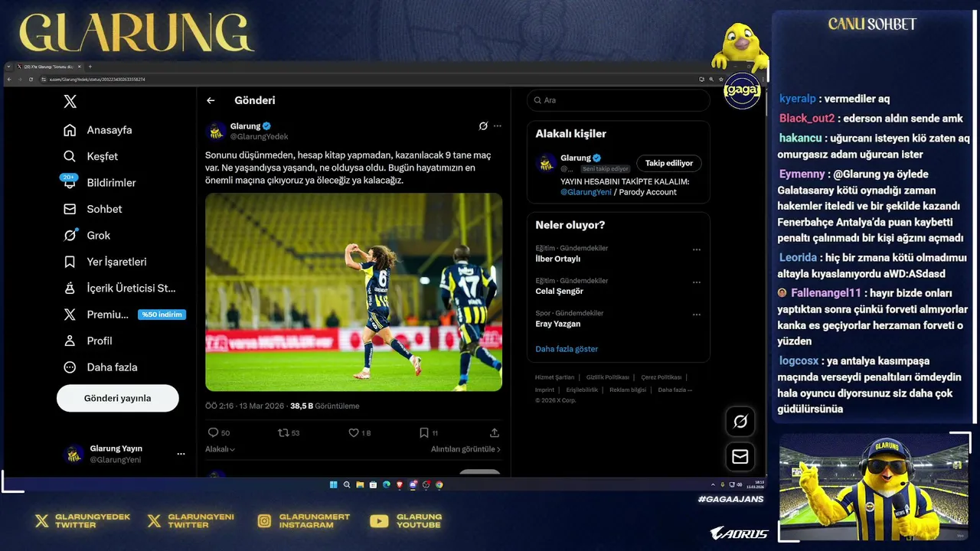
Task: Open the X logo home link
Action: pyautogui.click(x=70, y=102)
